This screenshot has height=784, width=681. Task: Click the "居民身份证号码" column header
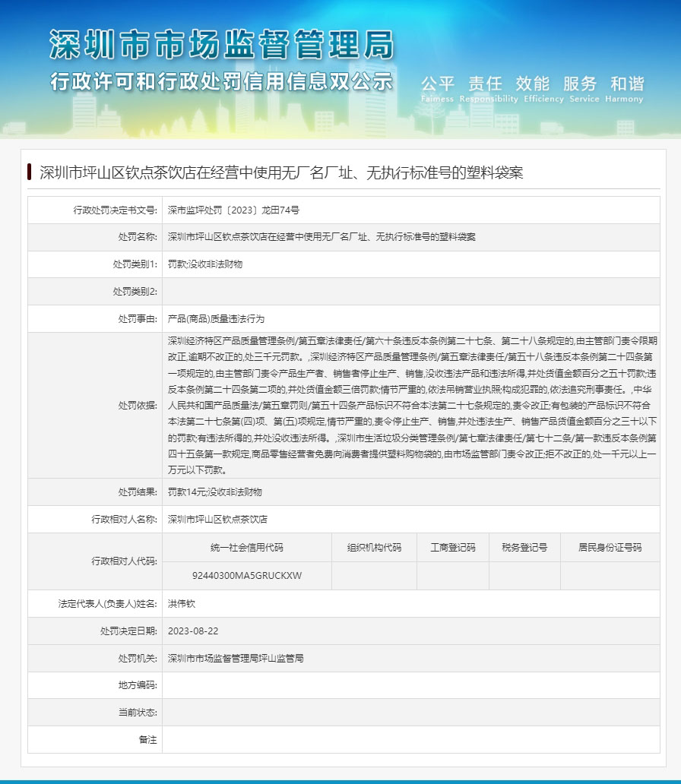pyautogui.click(x=610, y=548)
